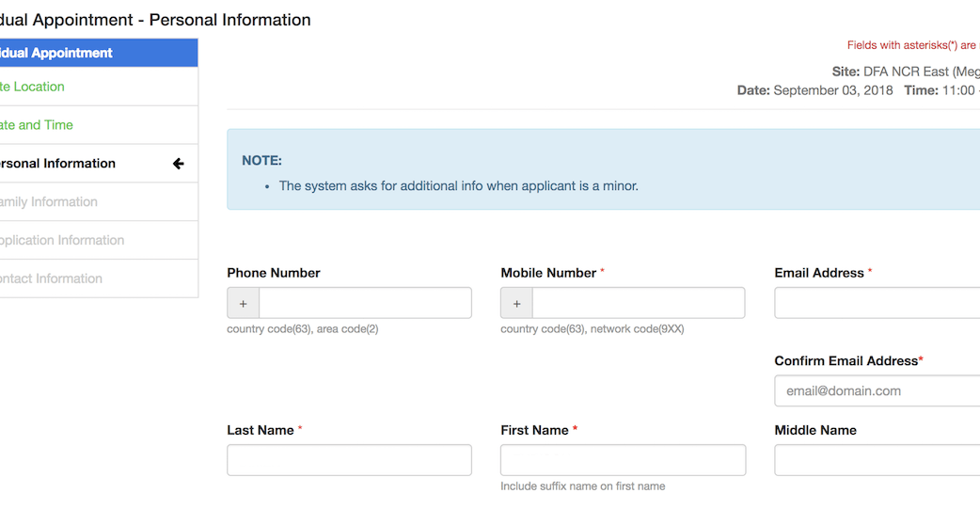Image resolution: width=980 pixels, height=509 pixels.
Task: Click the left arrow icon beside Personal Information
Action: [178, 164]
